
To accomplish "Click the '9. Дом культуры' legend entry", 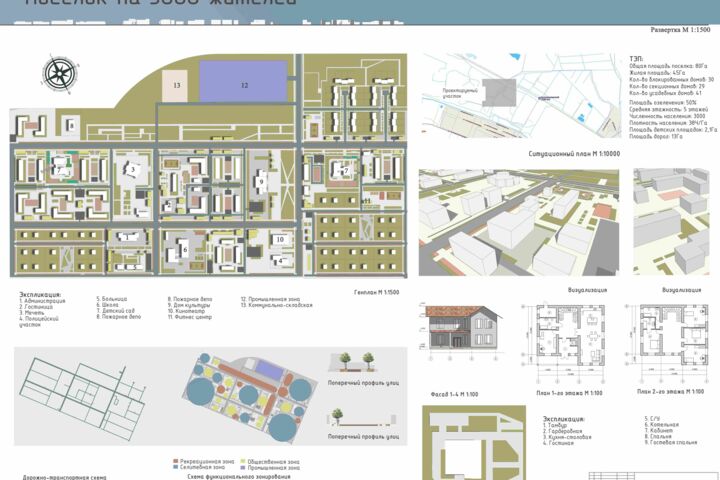I will [189, 305].
